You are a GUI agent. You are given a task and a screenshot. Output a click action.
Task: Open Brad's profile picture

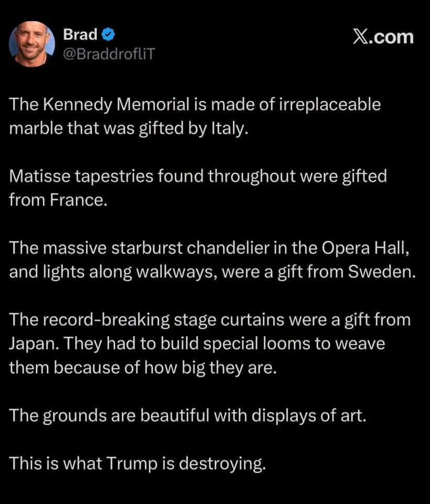32,44
